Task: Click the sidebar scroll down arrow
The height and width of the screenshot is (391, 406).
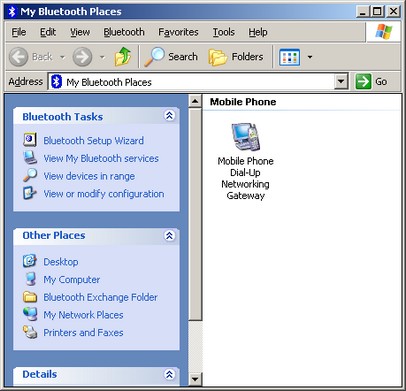Action: coord(195,379)
